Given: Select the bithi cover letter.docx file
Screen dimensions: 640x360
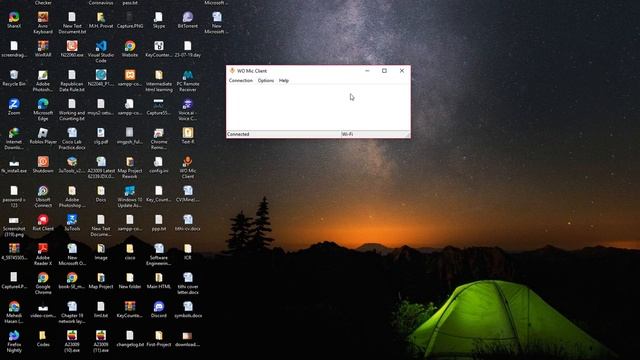Looking at the screenshot, I should (188, 284).
